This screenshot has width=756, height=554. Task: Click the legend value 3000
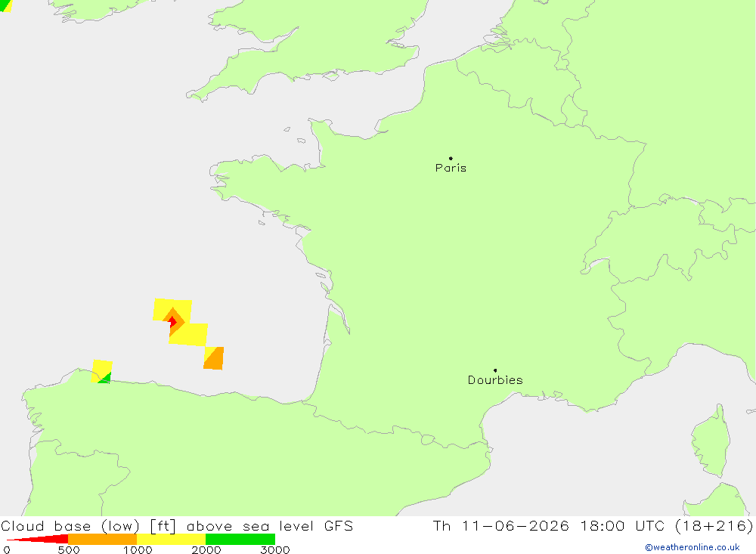click(275, 549)
